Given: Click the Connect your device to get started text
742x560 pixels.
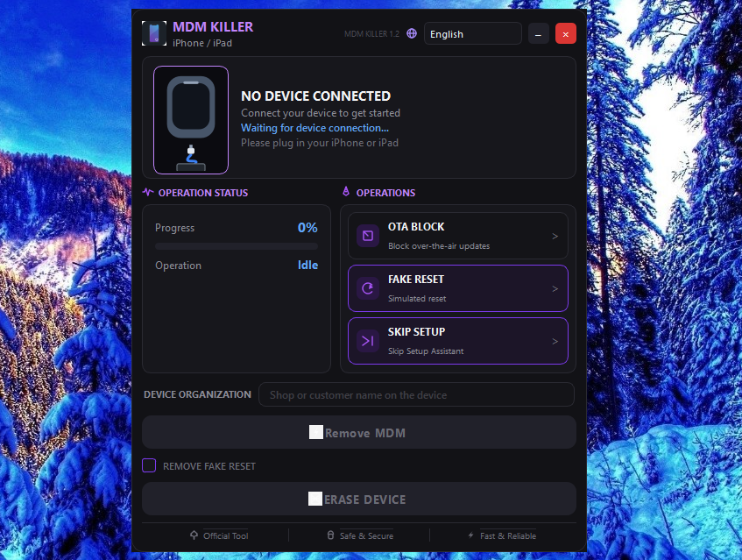Looking at the screenshot, I should [x=321, y=113].
